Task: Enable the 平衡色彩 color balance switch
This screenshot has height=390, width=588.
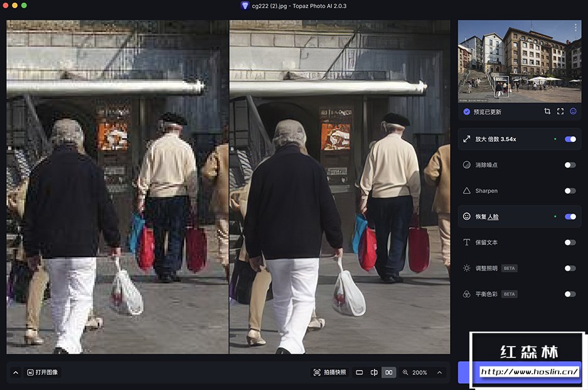Action: pyautogui.click(x=570, y=295)
